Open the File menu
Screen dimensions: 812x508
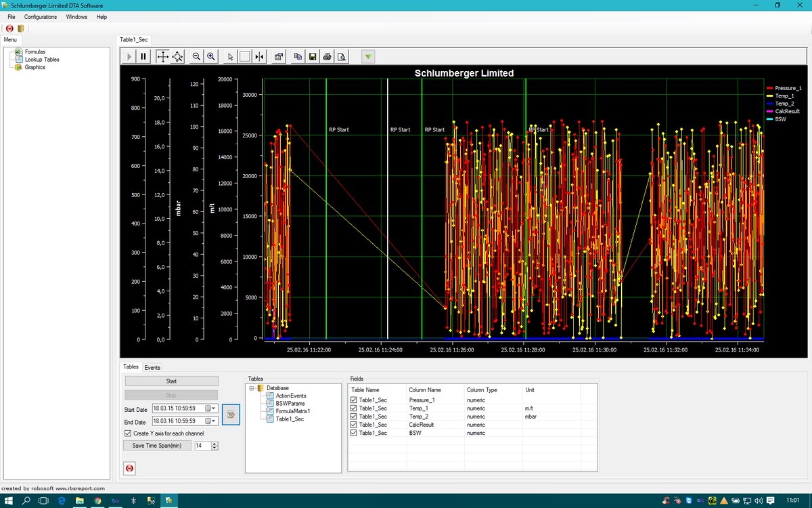pyautogui.click(x=11, y=17)
